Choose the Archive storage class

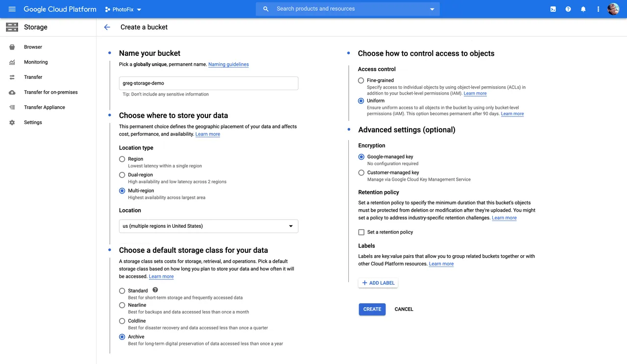[x=122, y=337]
